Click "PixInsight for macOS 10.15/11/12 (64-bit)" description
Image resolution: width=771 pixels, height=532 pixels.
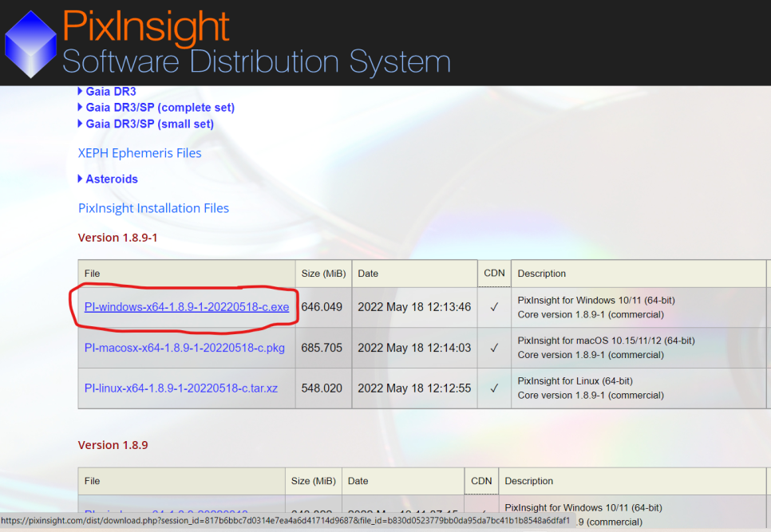pos(606,341)
